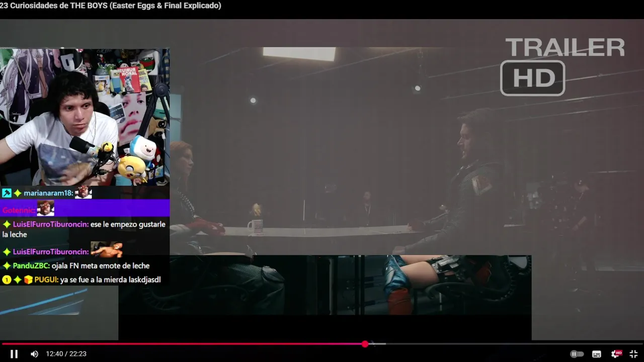
Task: Click the streamer webcam overlay
Action: click(x=85, y=117)
